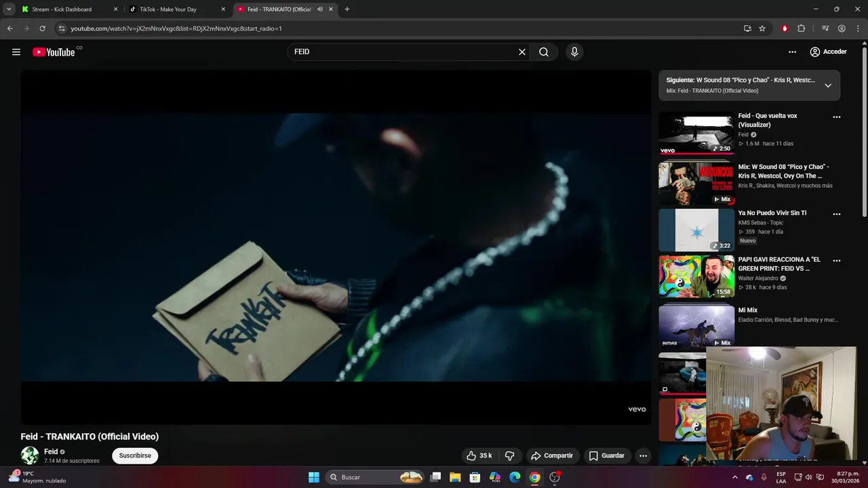Show hidden system tray icons
The image size is (868, 488).
[x=734, y=477]
